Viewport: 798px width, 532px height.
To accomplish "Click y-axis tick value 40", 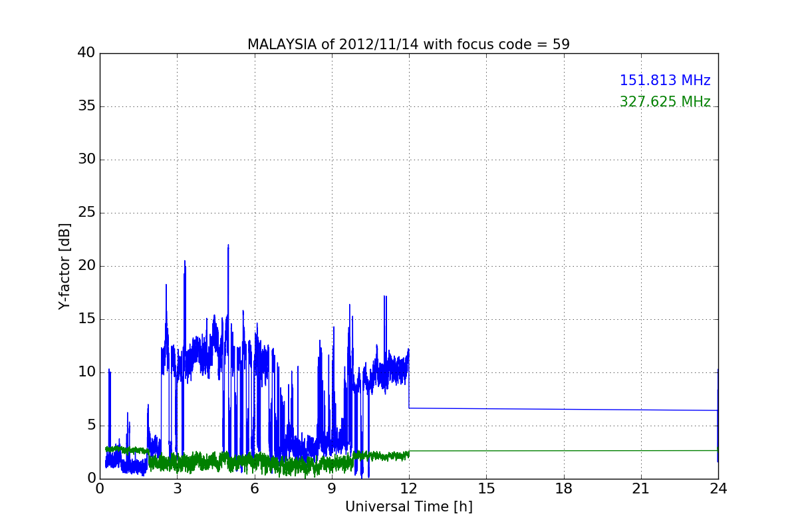I will click(86, 53).
